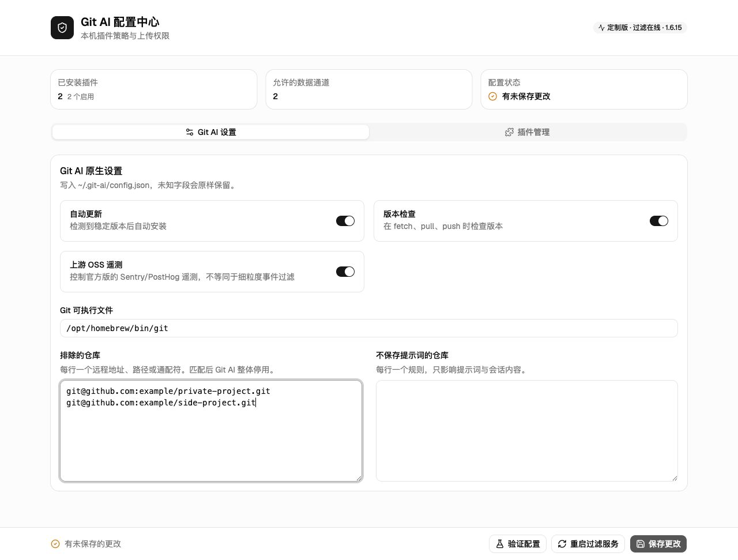Screen dimensions: 738x560
Task: Toggle the 自动更新 switch
Action: coord(345,221)
